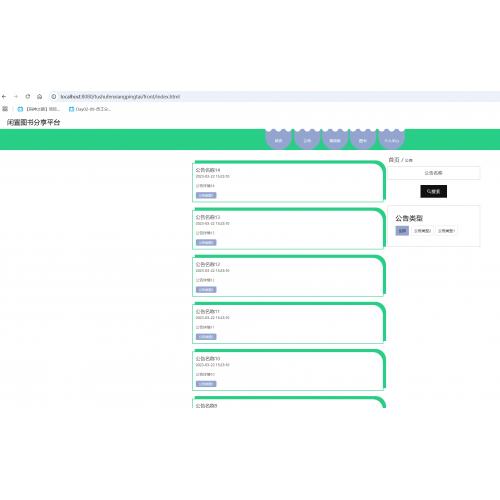Open the middle purple navigation bubble
Viewport: 500px width, 500px height.
pyautogui.click(x=335, y=140)
